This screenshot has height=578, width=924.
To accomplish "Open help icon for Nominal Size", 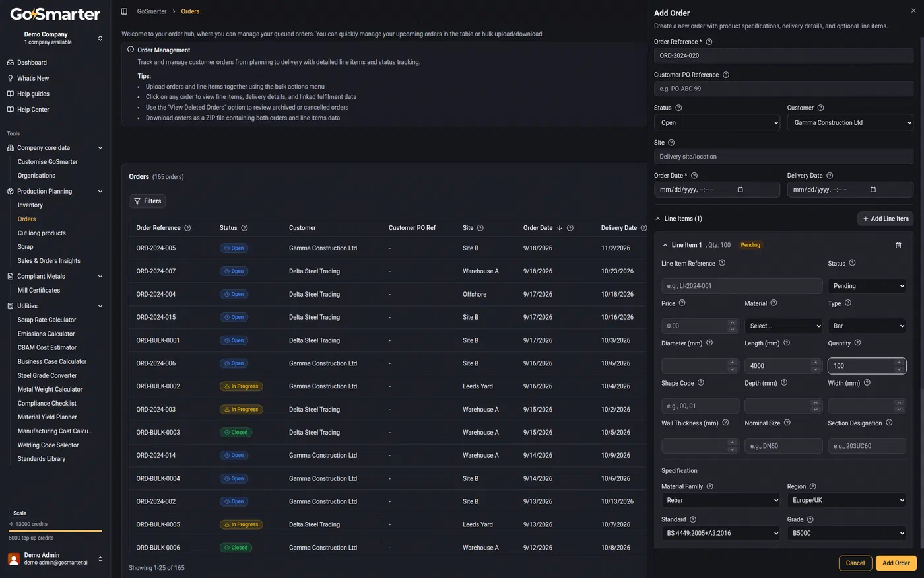I will [787, 423].
